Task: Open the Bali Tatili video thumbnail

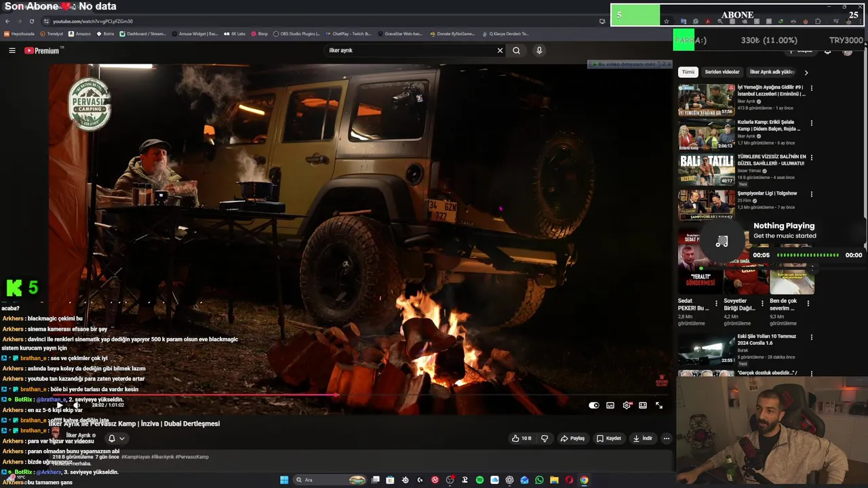Action: click(707, 169)
